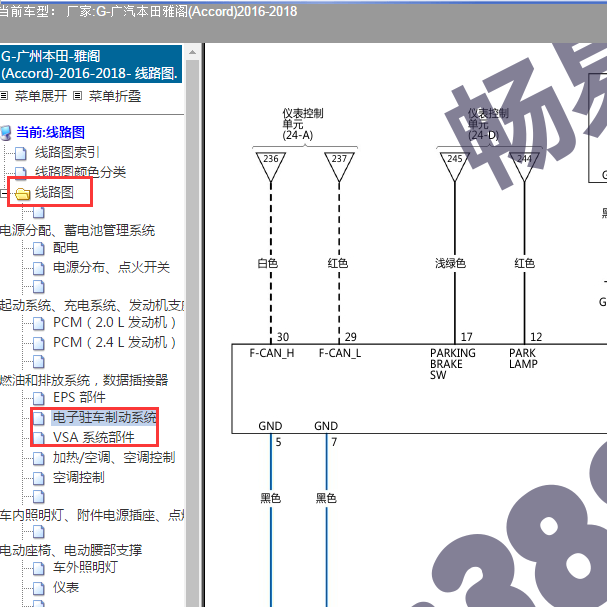The image size is (607, 607).
Task: Click the 红色 label on the 237 wire
Action: coord(338,264)
